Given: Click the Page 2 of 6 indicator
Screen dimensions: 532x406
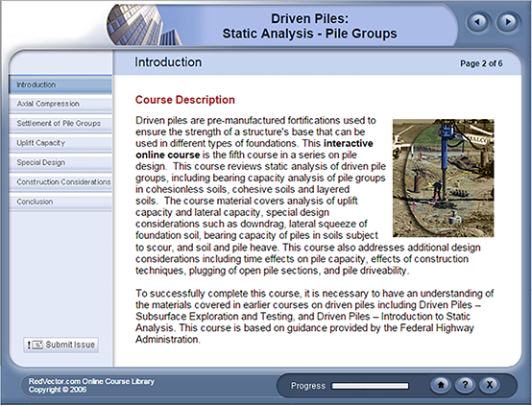Looking at the screenshot, I should point(481,63).
